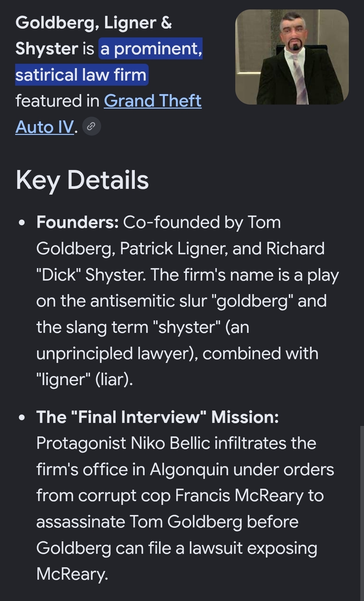Select the highlighted "a prominent, satirical law firm" text

tap(109, 61)
